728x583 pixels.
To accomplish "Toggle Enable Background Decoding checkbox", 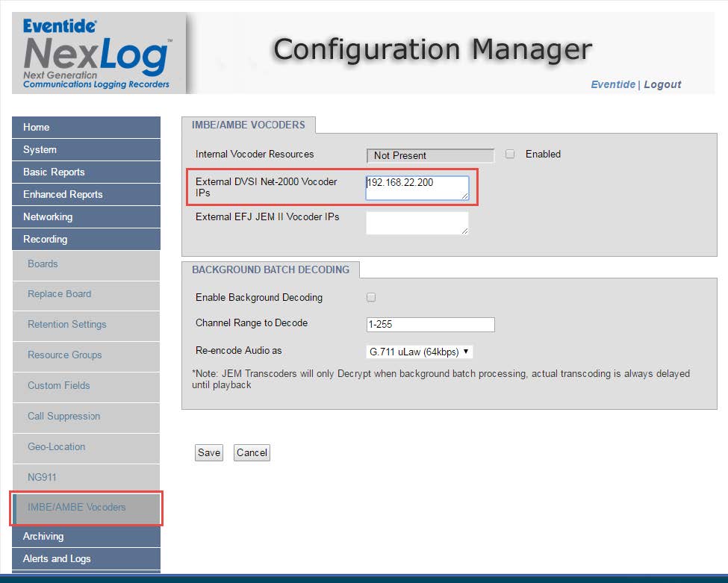I will (371, 298).
